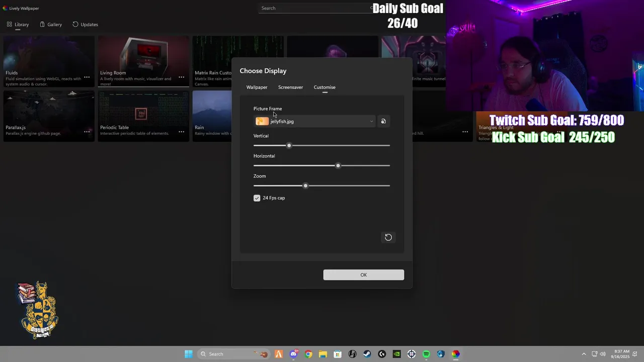Image resolution: width=644 pixels, height=362 pixels.
Task: Click the OK button
Action: (364, 275)
